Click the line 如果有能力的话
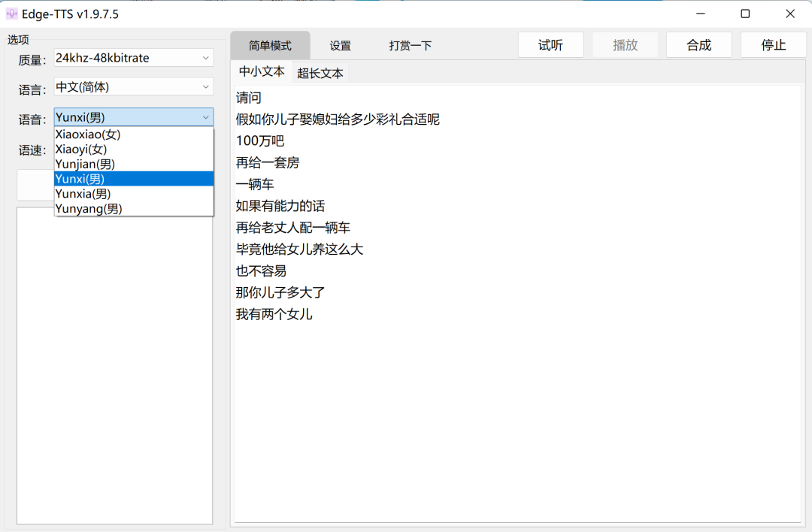The width and height of the screenshot is (812, 532). tap(280, 206)
